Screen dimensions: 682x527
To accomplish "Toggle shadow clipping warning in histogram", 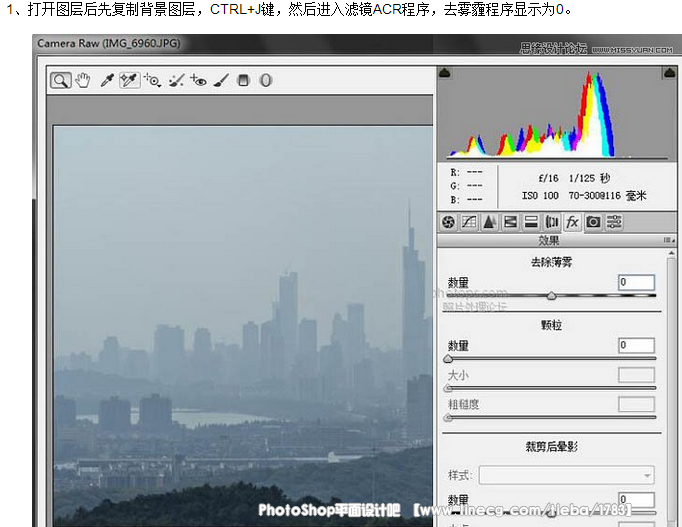I will (x=445, y=73).
